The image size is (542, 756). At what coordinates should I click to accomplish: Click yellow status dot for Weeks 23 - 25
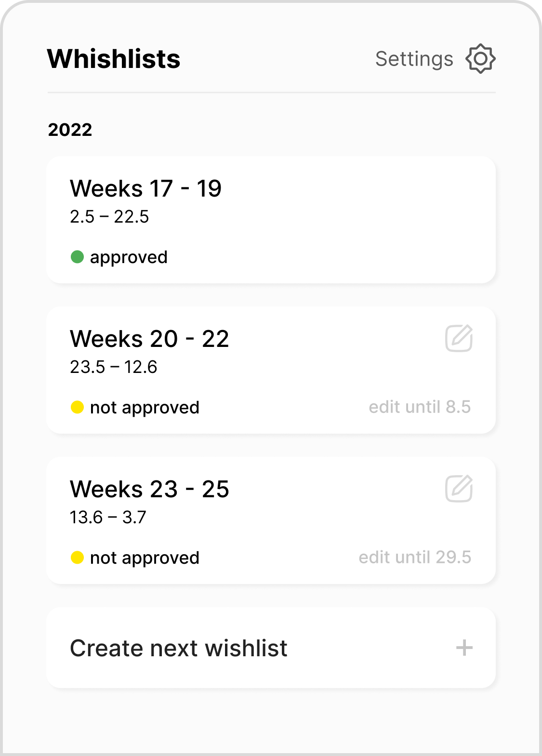(77, 558)
